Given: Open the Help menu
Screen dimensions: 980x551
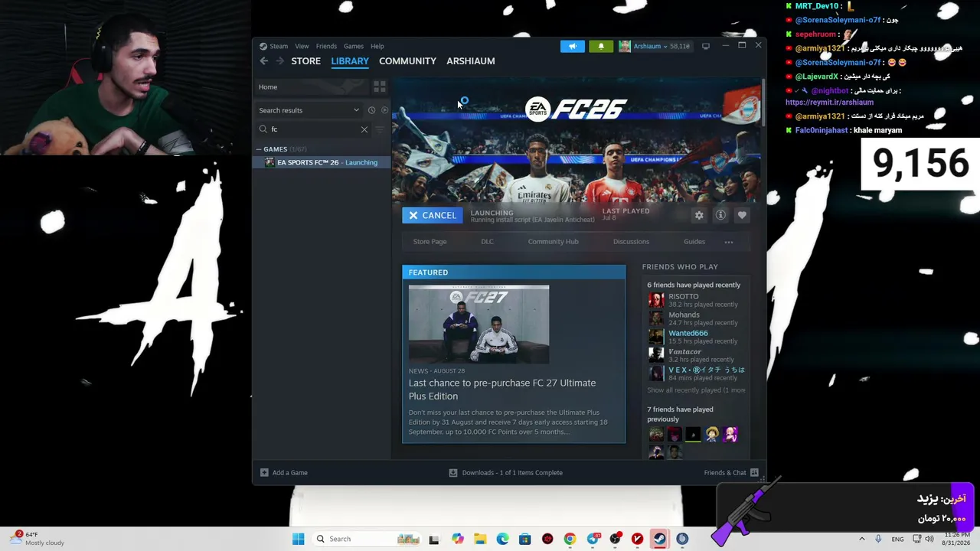Looking at the screenshot, I should coord(377,46).
